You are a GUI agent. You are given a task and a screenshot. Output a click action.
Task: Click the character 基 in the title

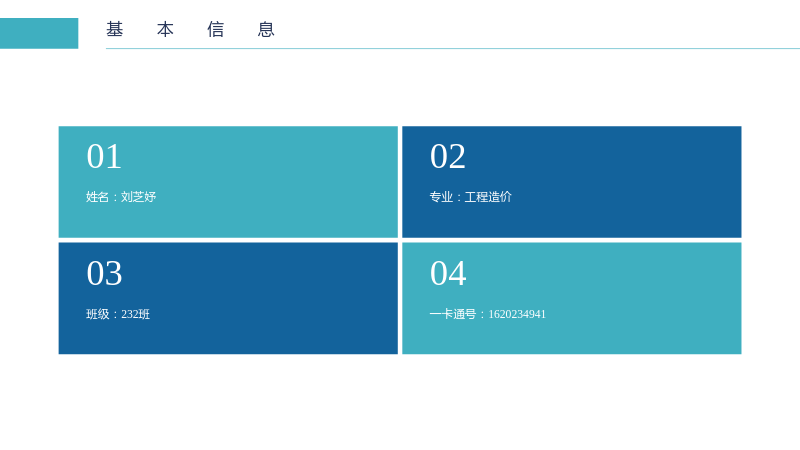(115, 30)
